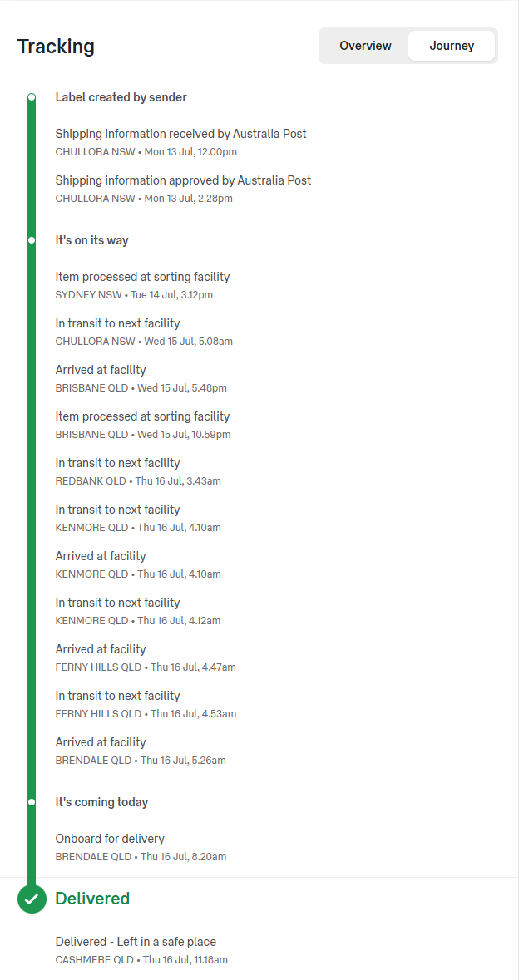Click Arrived at facility Brisbane QLD entry

click(141, 378)
